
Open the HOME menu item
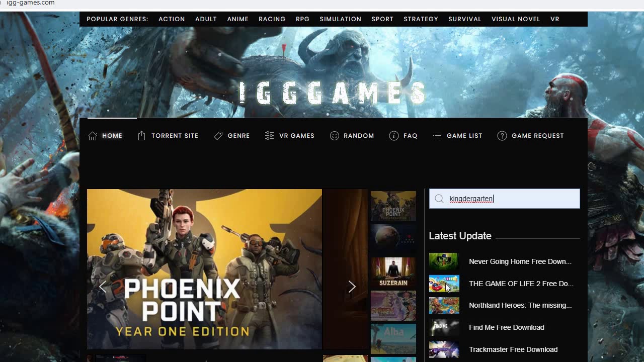112,136
